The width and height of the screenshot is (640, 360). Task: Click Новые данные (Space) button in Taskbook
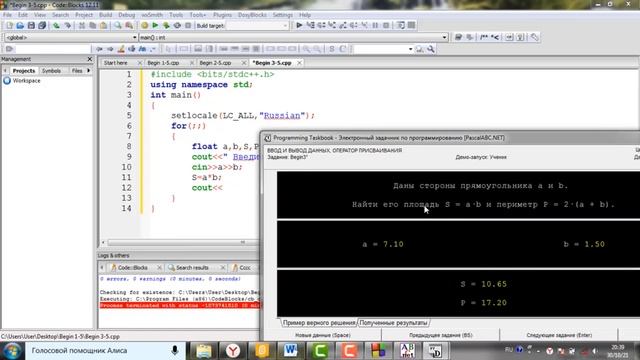[x=322, y=335]
